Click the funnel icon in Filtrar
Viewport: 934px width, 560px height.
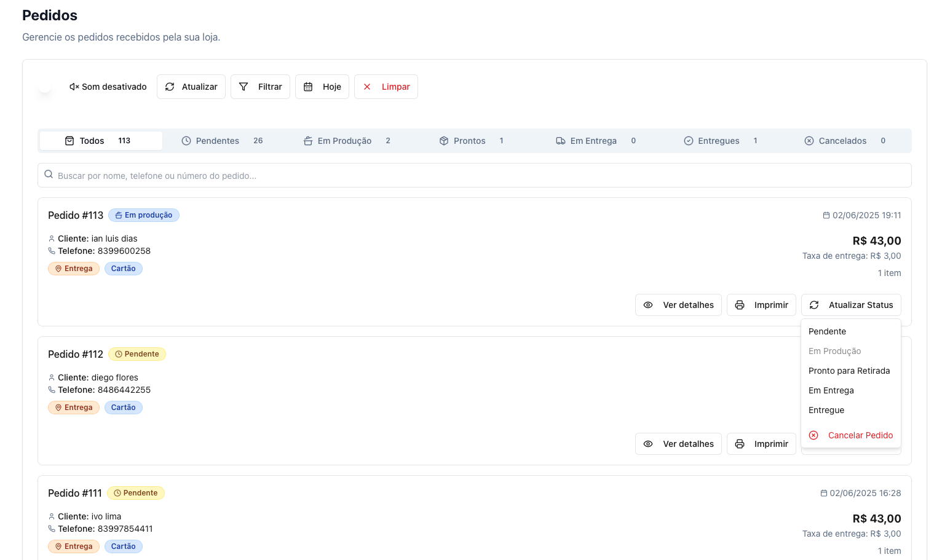[x=243, y=87]
